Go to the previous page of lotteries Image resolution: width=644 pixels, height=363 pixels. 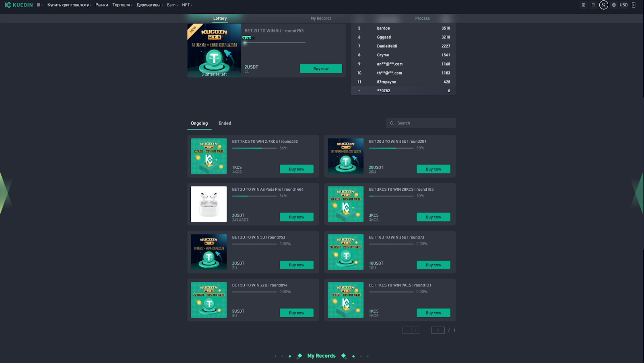[x=407, y=330]
